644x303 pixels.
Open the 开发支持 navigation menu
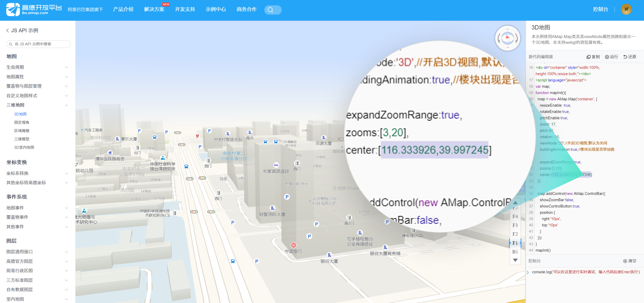[x=185, y=9]
